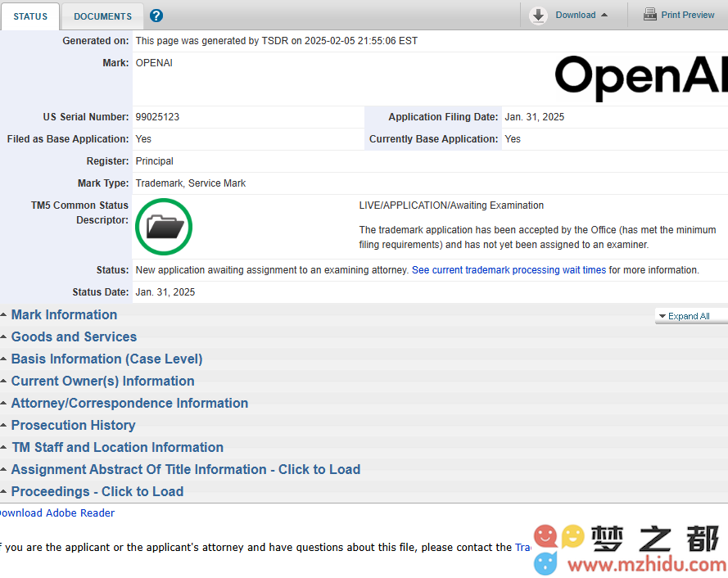728x578 pixels.
Task: Open the current trademark processing wait times link
Action: pyautogui.click(x=509, y=270)
